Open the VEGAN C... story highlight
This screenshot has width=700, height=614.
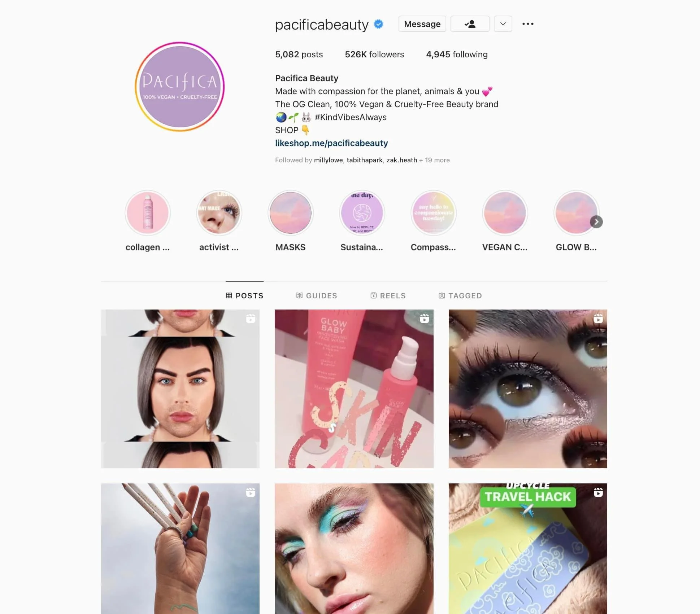(x=505, y=213)
